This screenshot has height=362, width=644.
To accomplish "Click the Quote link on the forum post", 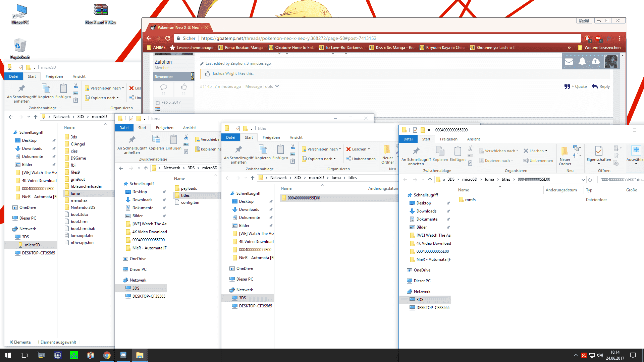I will 576,86.
